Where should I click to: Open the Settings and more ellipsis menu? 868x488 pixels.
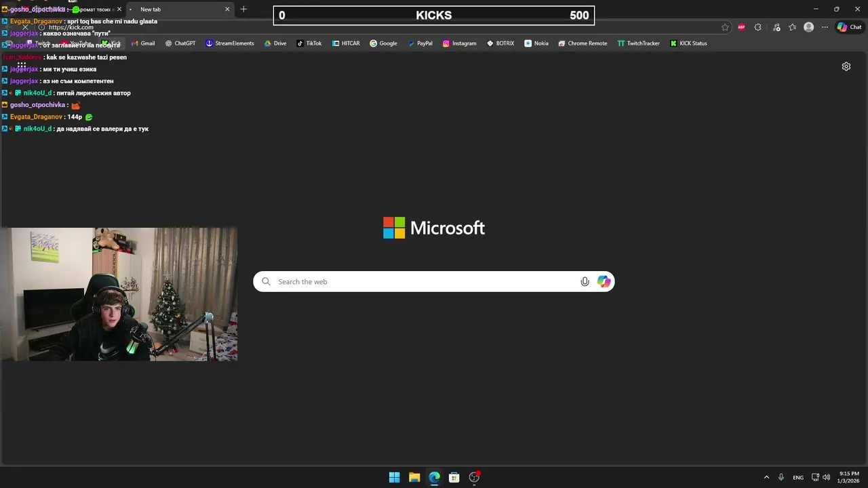tap(825, 27)
